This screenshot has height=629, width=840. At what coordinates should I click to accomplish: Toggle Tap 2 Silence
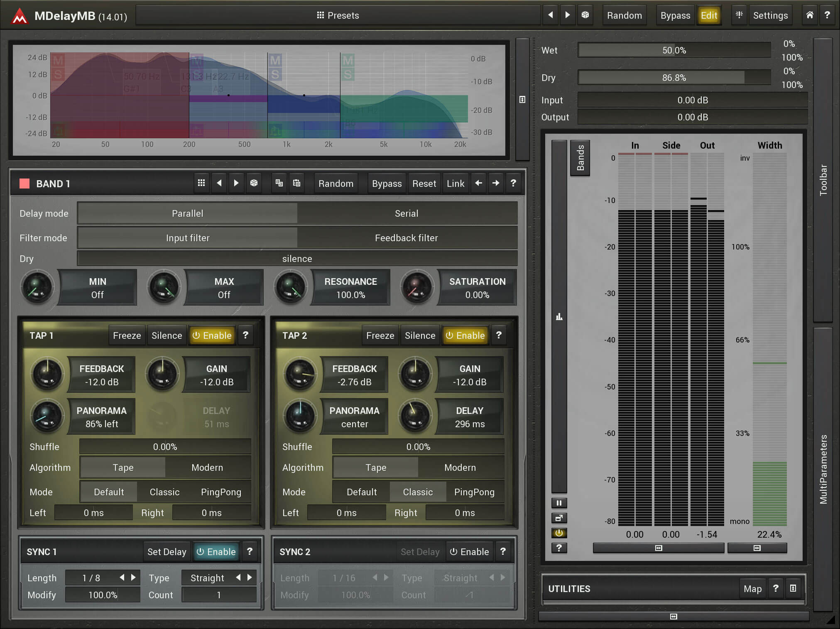point(420,335)
